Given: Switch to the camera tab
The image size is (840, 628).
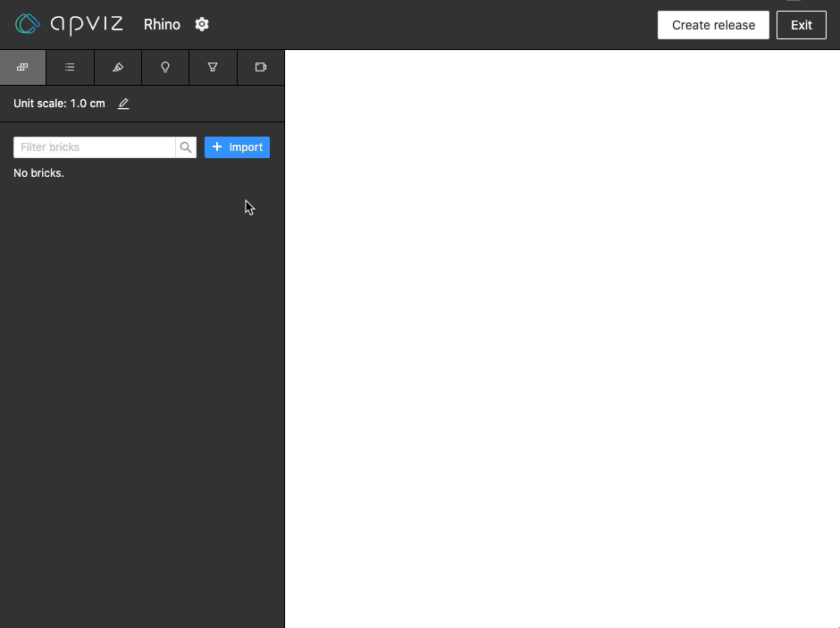Looking at the screenshot, I should 261,67.
